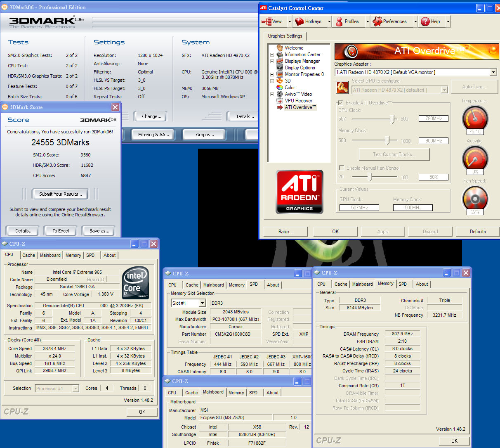Click the ATI Radeon Graphics logo
The width and height of the screenshot is (500, 448).
point(300,192)
